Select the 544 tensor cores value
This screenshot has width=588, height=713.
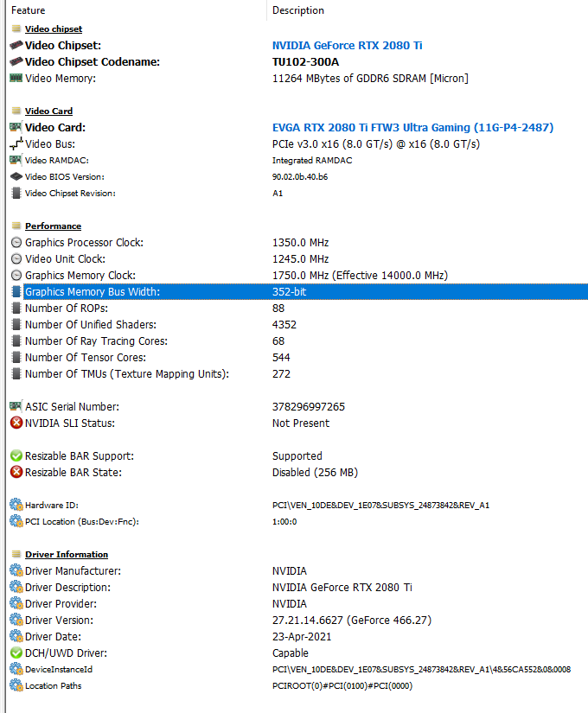281,358
